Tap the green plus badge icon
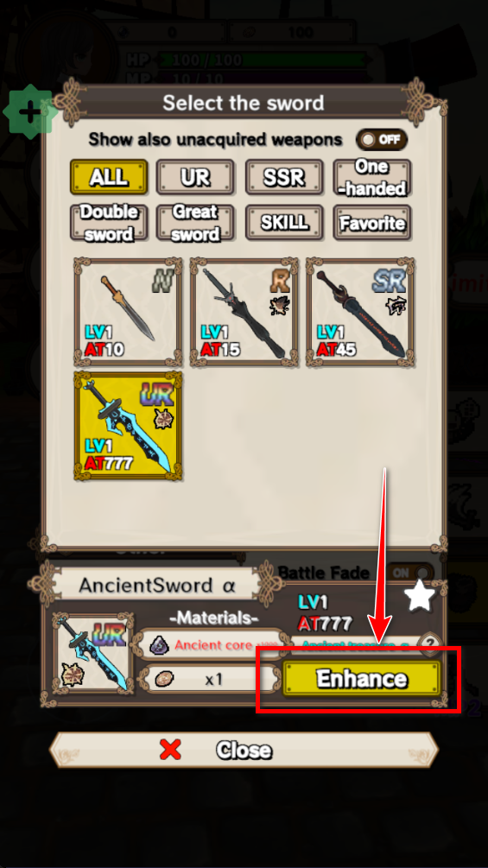Screen dimensions: 488x868 [x=29, y=112]
